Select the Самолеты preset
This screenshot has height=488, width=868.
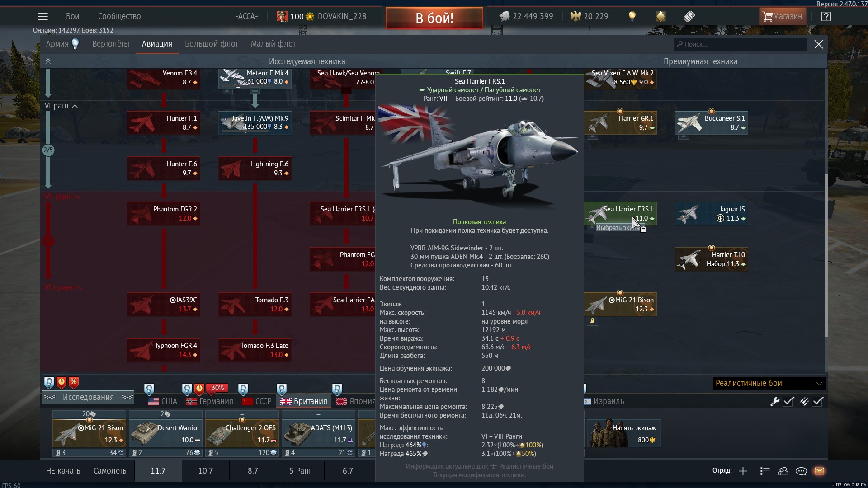[x=111, y=471]
